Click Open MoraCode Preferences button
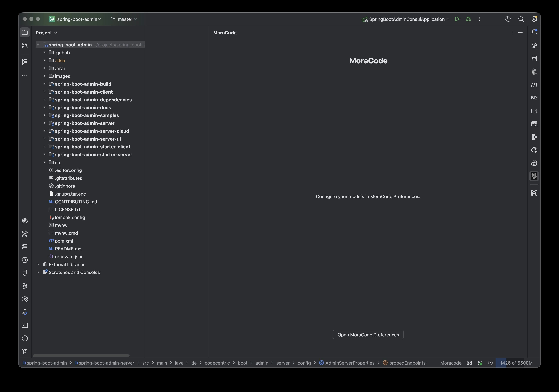 pyautogui.click(x=368, y=335)
